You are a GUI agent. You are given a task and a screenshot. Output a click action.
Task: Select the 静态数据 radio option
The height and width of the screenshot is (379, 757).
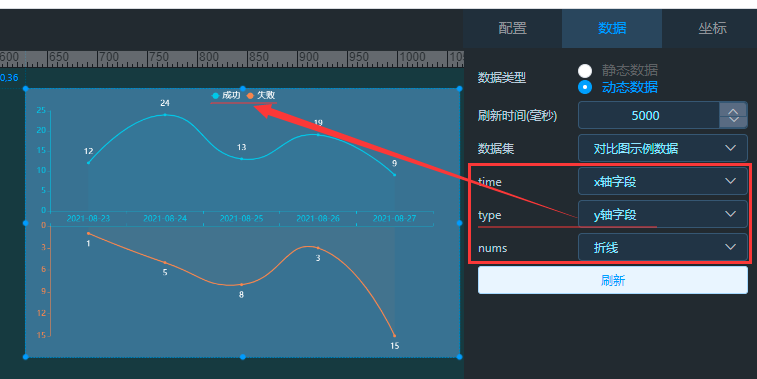pyautogui.click(x=585, y=70)
